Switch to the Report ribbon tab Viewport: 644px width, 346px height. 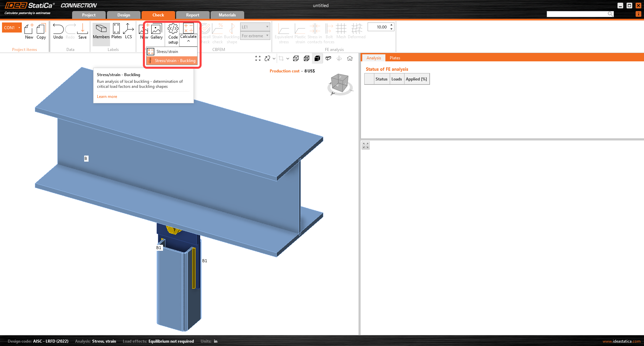pos(193,15)
